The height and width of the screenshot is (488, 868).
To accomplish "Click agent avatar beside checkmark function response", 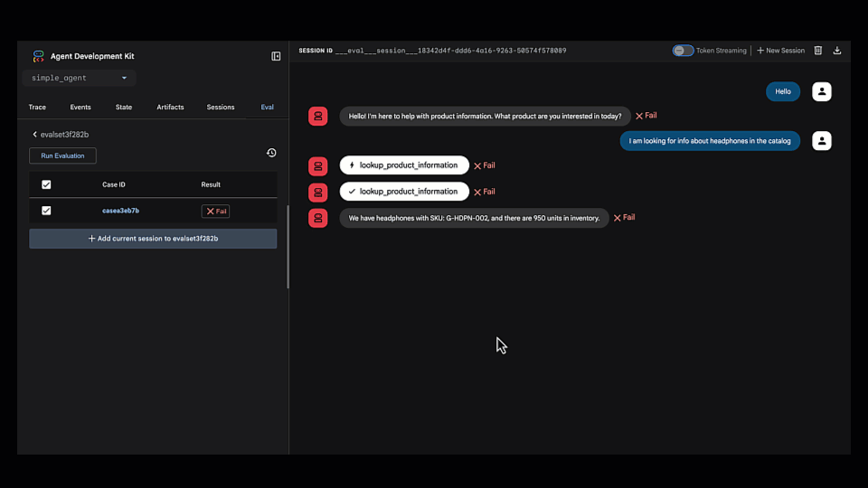I will [317, 192].
